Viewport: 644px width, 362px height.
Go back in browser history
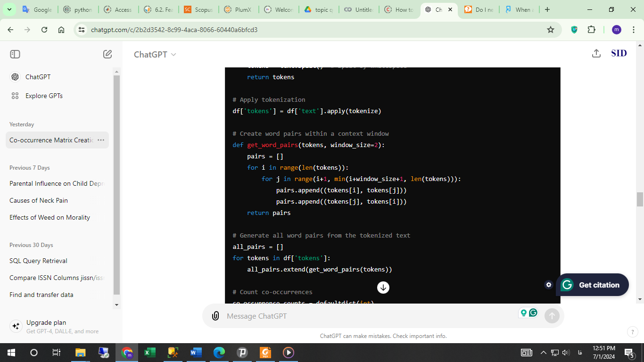pyautogui.click(x=10, y=30)
